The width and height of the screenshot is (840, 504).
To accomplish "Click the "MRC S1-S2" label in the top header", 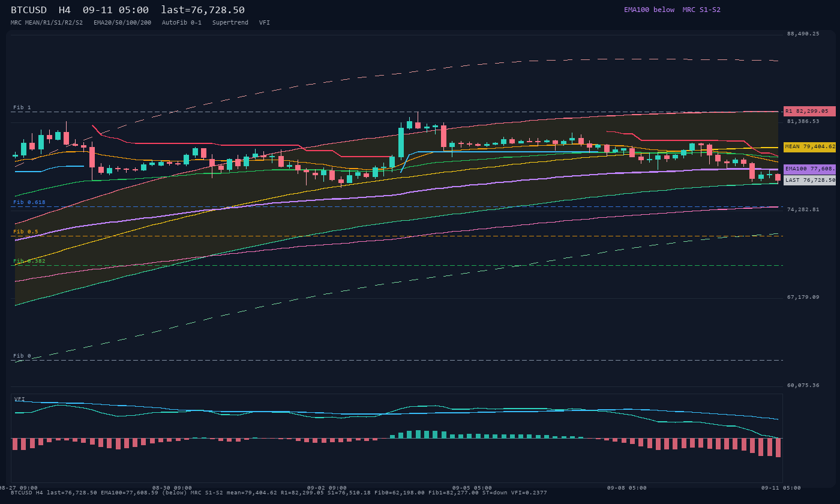I will click(x=701, y=10).
